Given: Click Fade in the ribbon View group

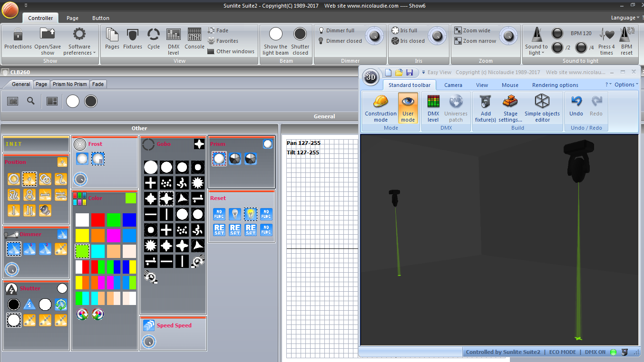Looking at the screenshot, I should pyautogui.click(x=218, y=30).
